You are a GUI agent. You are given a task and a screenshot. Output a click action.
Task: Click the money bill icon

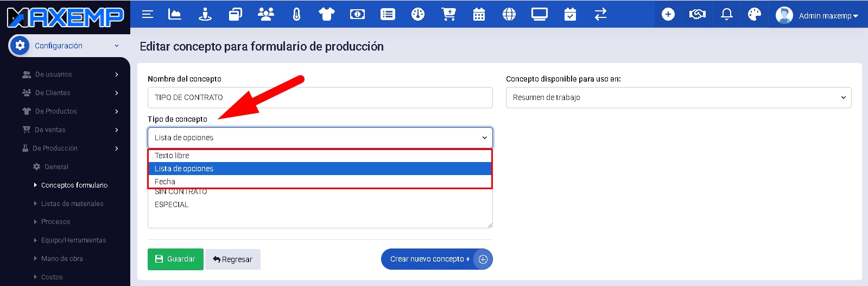click(x=357, y=15)
